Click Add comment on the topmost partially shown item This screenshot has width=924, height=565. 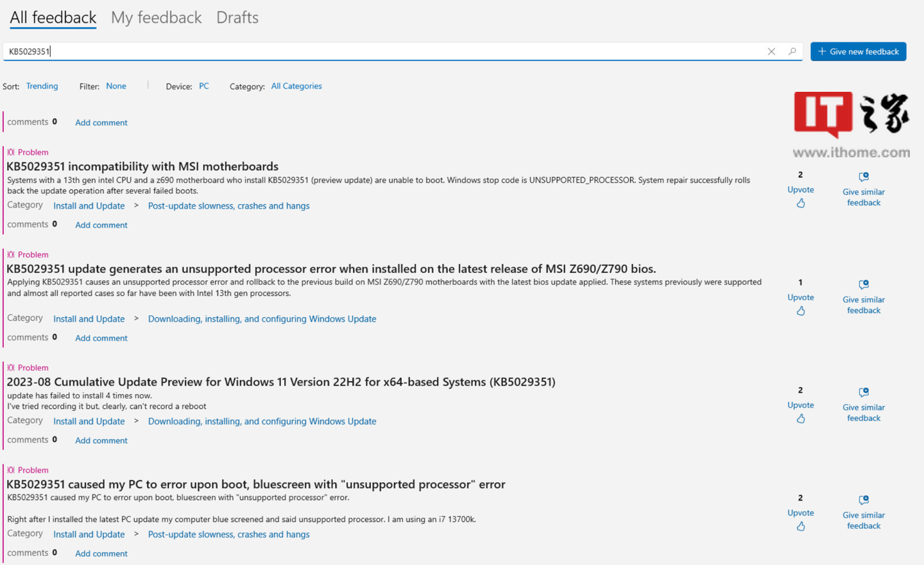101,123
